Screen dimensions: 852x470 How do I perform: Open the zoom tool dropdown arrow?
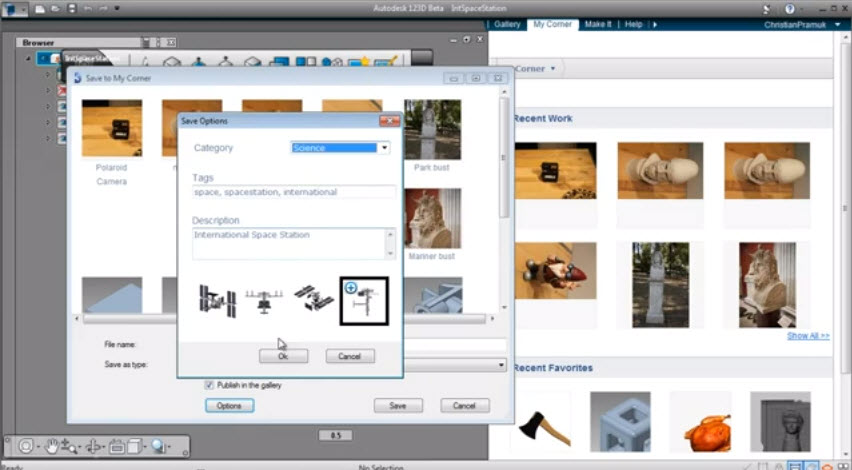[79, 447]
